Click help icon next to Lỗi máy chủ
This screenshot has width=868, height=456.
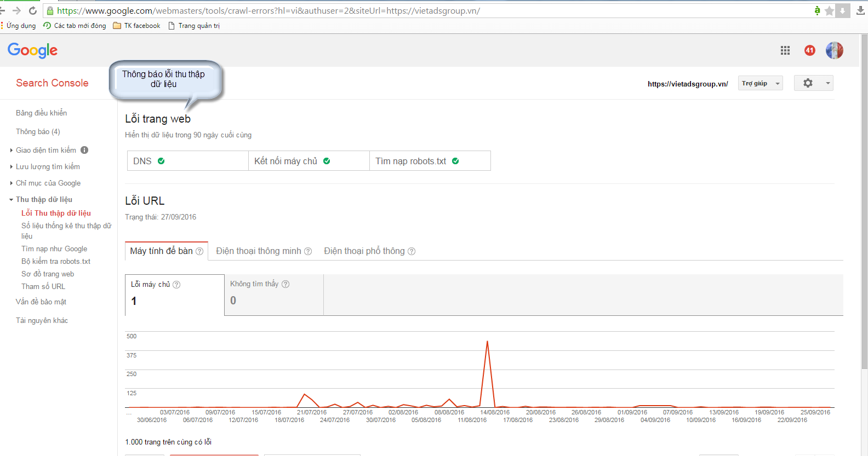(x=176, y=285)
